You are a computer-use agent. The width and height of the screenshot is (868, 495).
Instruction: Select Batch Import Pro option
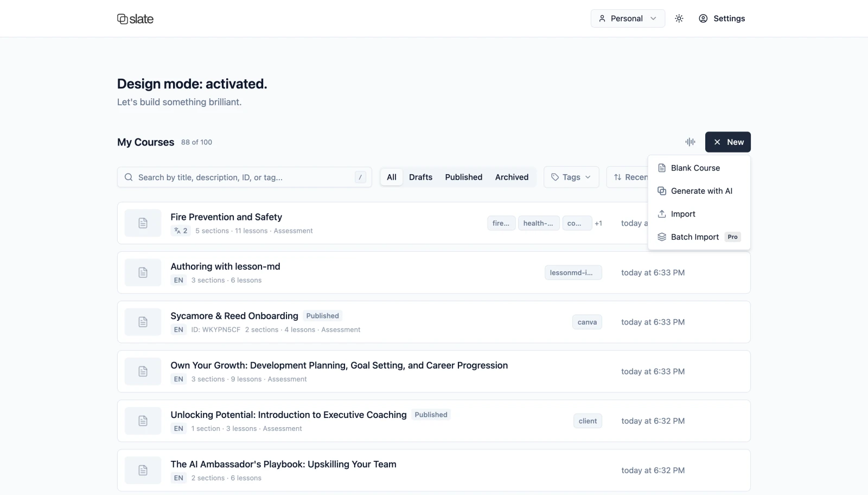coord(699,237)
